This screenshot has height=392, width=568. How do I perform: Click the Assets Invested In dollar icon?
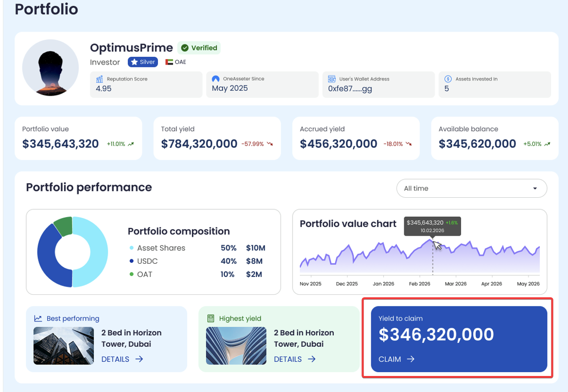point(448,79)
